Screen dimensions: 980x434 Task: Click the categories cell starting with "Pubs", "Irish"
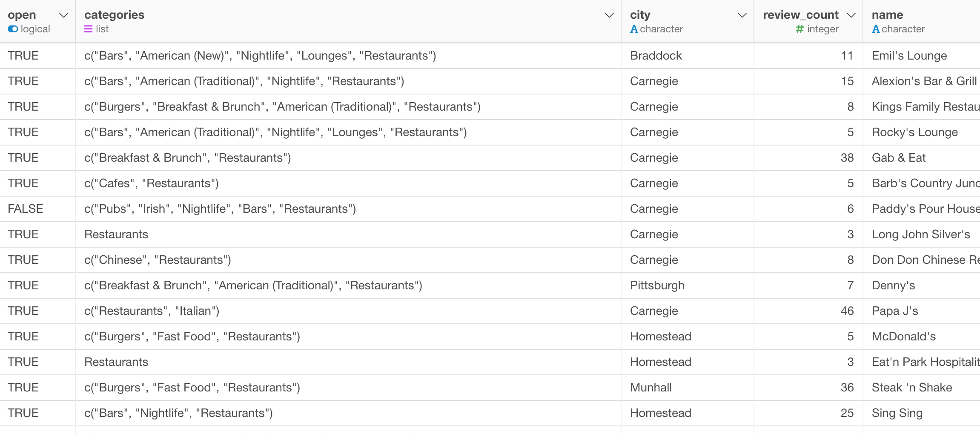pos(348,209)
